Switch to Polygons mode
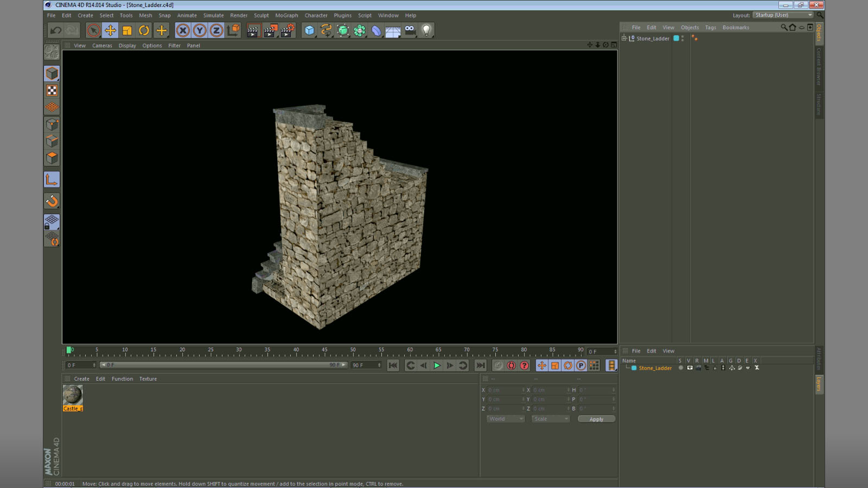Screen dimensions: 868x488 [x=52, y=158]
